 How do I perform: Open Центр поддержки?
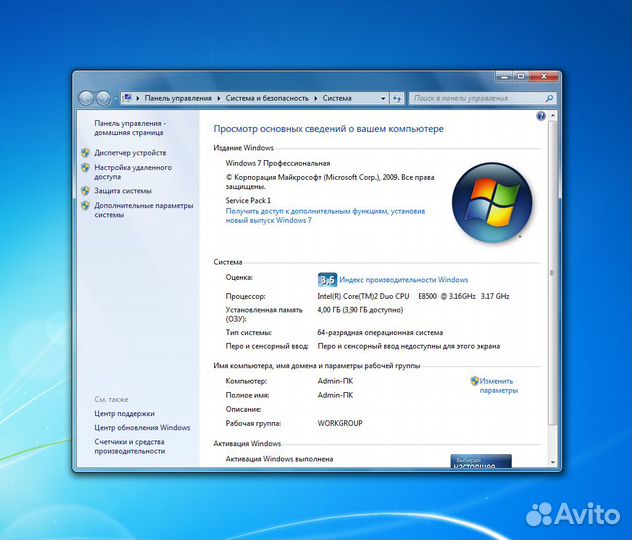click(x=124, y=413)
